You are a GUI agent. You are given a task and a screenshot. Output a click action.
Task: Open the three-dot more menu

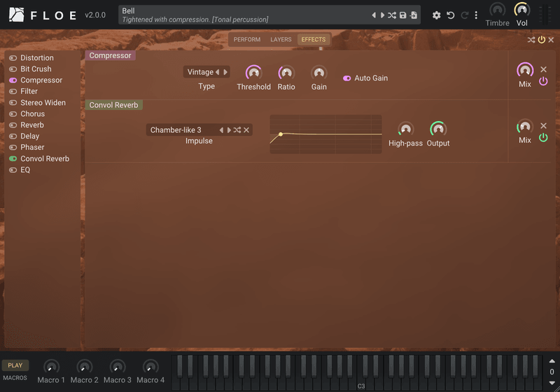pyautogui.click(x=476, y=15)
